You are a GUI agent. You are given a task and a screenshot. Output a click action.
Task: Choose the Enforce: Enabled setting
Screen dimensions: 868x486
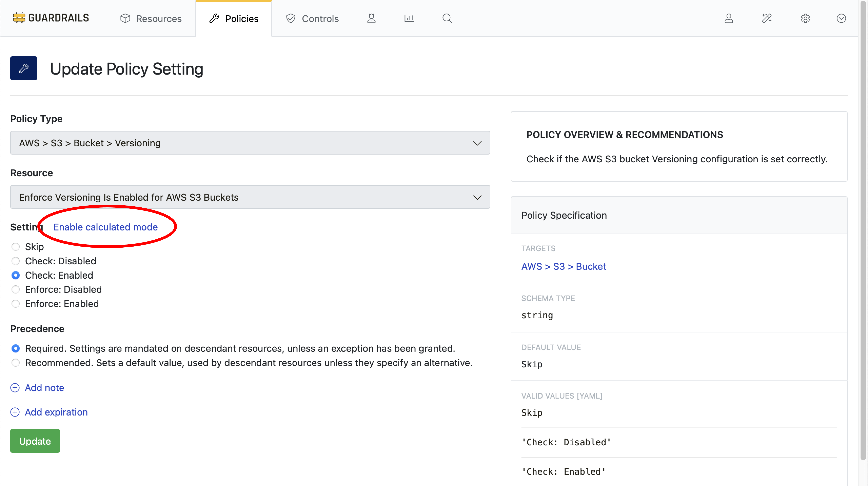15,303
